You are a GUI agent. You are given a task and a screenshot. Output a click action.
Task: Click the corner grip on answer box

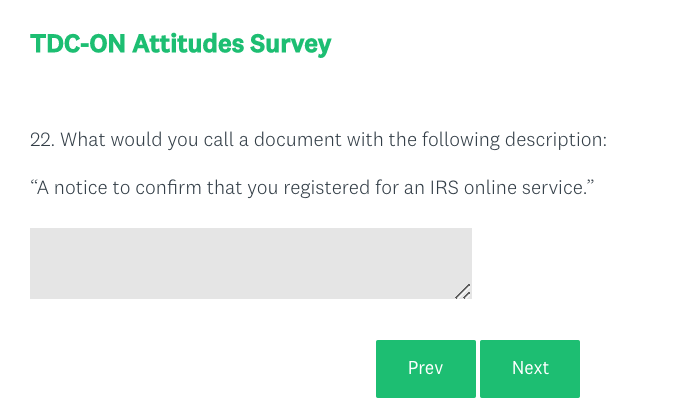[x=463, y=291]
